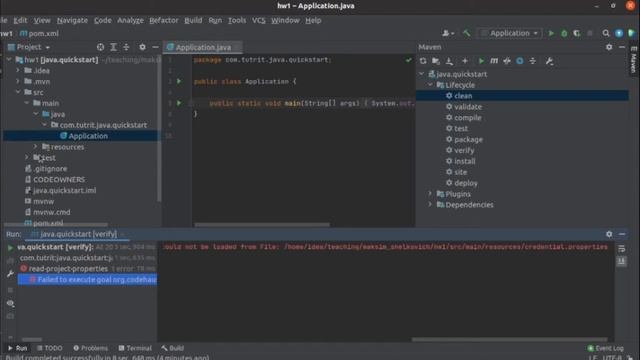The image size is (640, 360).
Task: Expand the .mvn folder
Action: pos(18,81)
